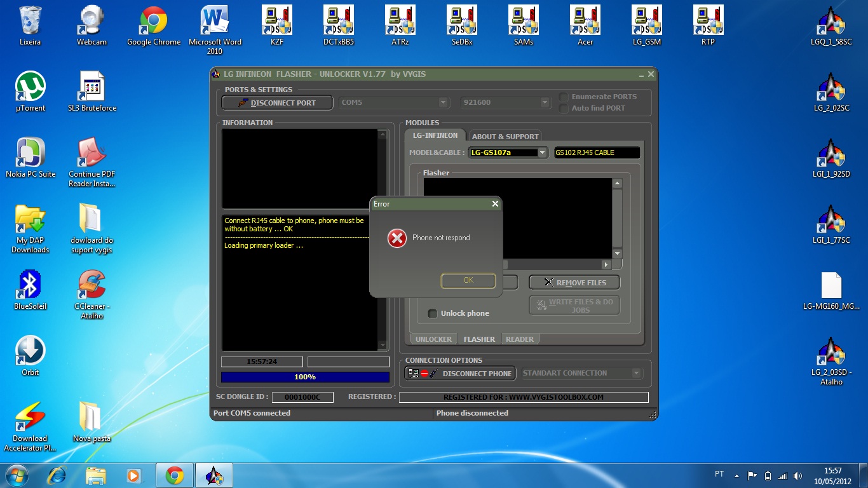
Task: Click the upper INFORMATION panel scrollbar
Action: [x=383, y=169]
